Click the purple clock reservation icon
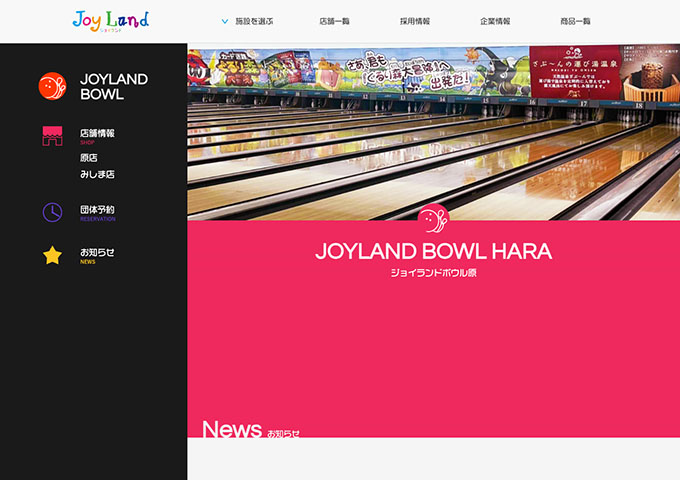The image size is (680, 480). pos(52,212)
